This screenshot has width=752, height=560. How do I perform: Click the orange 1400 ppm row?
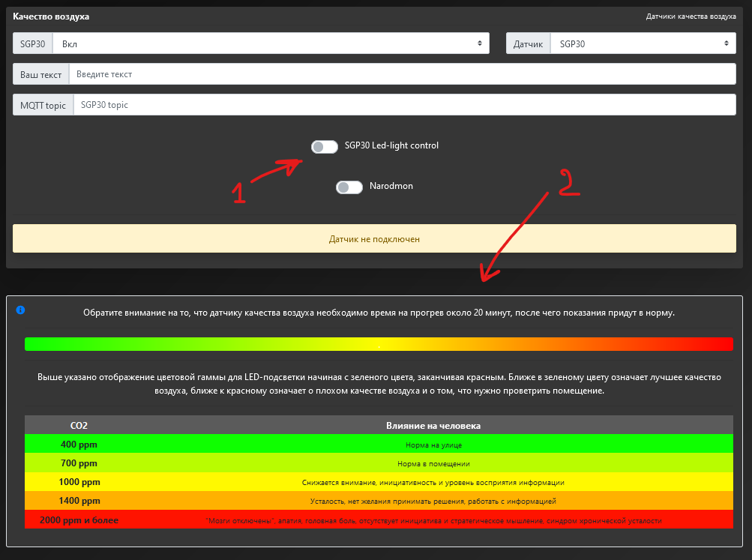[x=378, y=501]
